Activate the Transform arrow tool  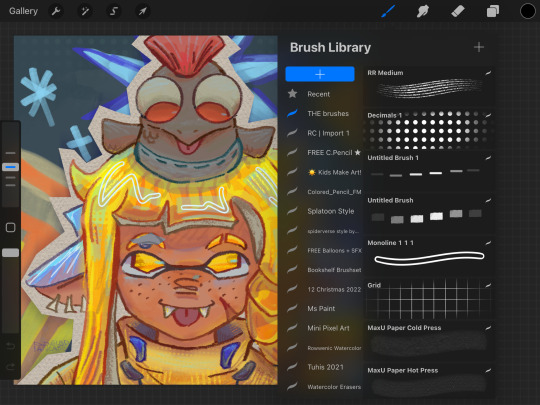pos(142,11)
